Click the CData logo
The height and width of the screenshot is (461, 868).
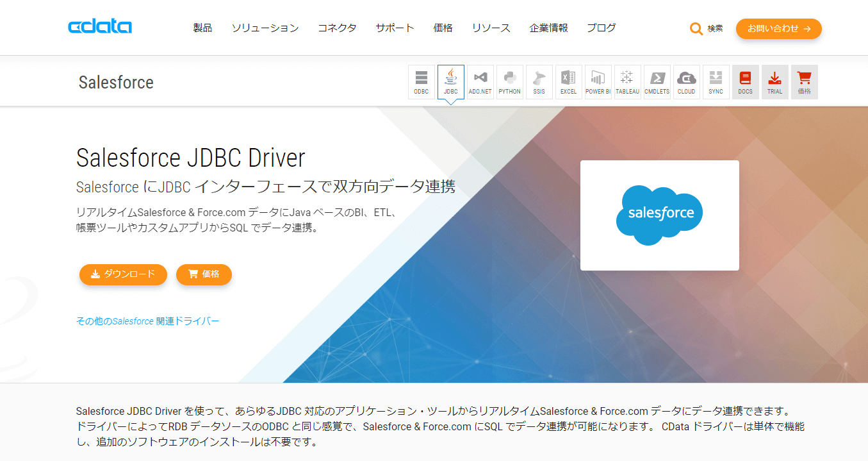pyautogui.click(x=100, y=27)
